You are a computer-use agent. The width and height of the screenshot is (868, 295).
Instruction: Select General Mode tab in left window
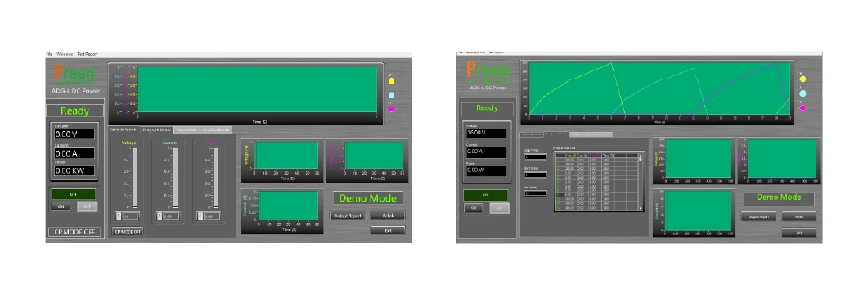tap(123, 129)
